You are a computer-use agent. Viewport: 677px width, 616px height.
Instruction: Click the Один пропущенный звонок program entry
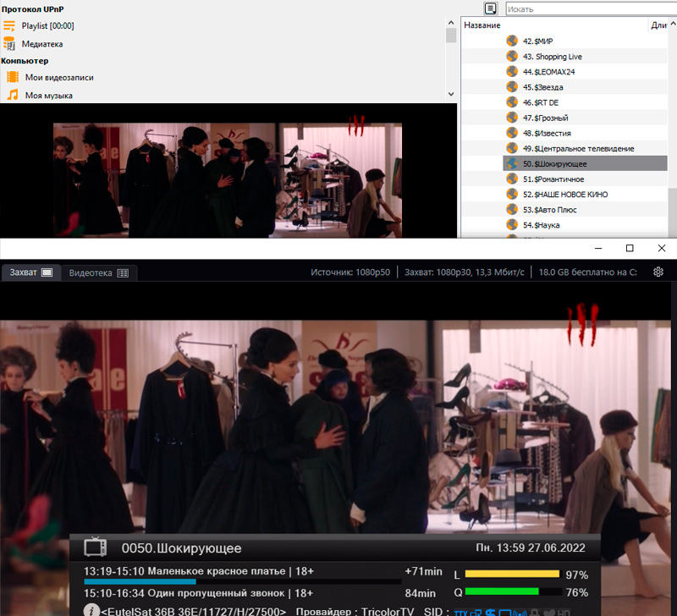pyautogui.click(x=198, y=593)
